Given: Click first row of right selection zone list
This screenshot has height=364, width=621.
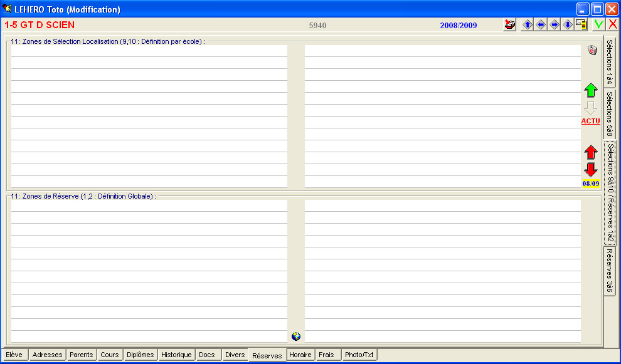Looking at the screenshot, I should (x=443, y=51).
